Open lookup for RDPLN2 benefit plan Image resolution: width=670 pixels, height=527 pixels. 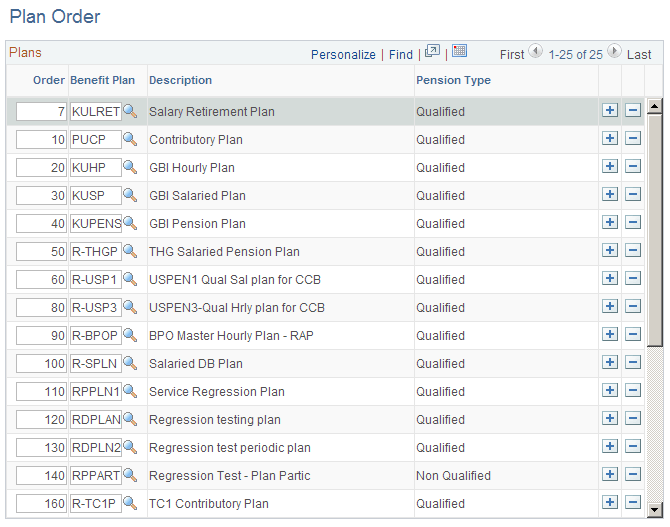pyautogui.click(x=130, y=448)
